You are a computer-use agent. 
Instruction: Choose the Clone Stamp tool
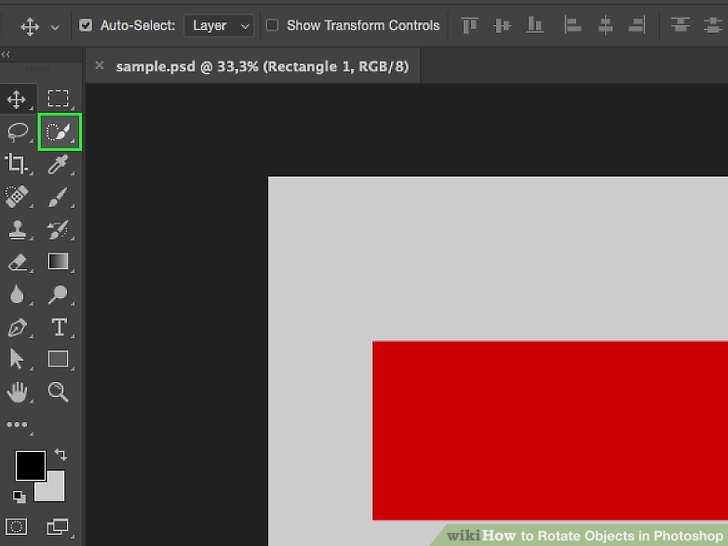click(17, 229)
